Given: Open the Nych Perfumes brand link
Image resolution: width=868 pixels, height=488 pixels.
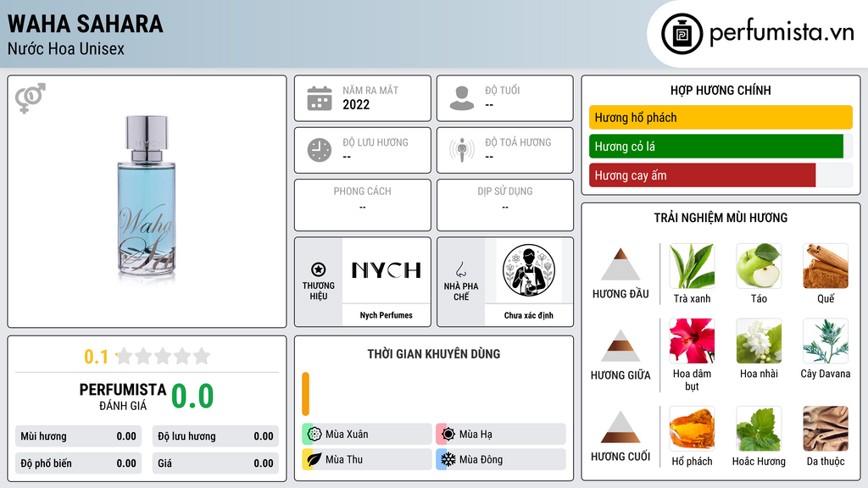Looking at the screenshot, I should (x=387, y=315).
